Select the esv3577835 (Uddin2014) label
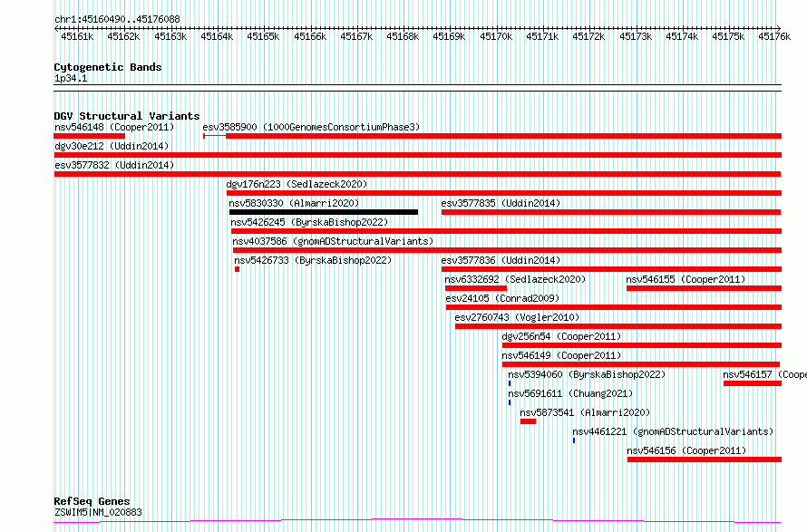This screenshot has width=807, height=532. pos(501,203)
